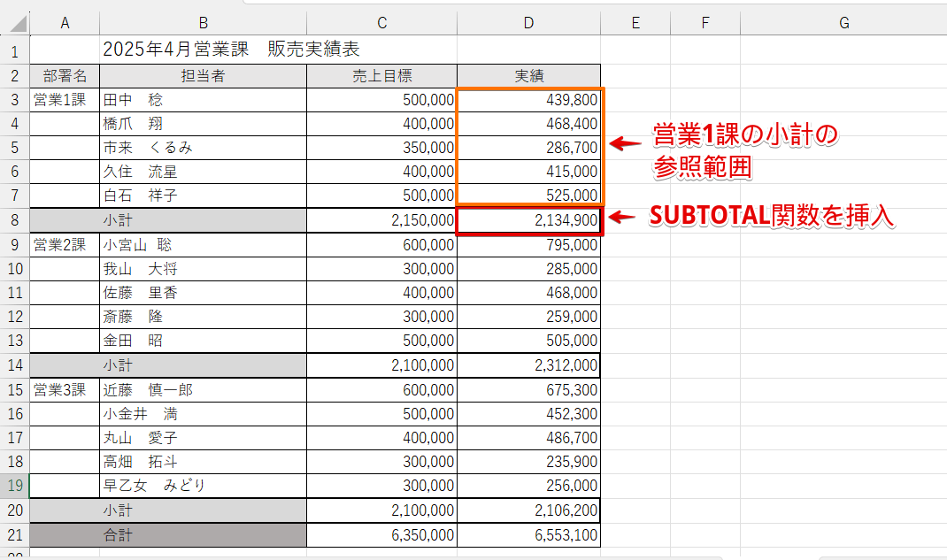The width and height of the screenshot is (947, 560).
Task: Select cell with 金田 昭
Action: [203, 341]
